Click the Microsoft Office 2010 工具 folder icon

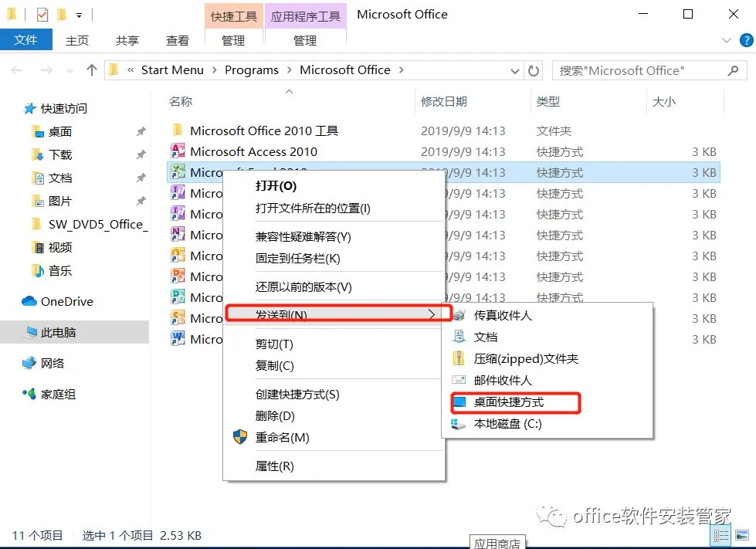click(178, 130)
